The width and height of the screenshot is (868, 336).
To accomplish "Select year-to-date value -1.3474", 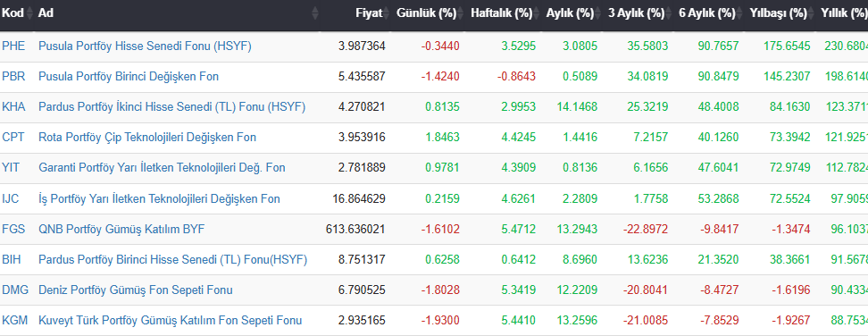I will (790, 229).
